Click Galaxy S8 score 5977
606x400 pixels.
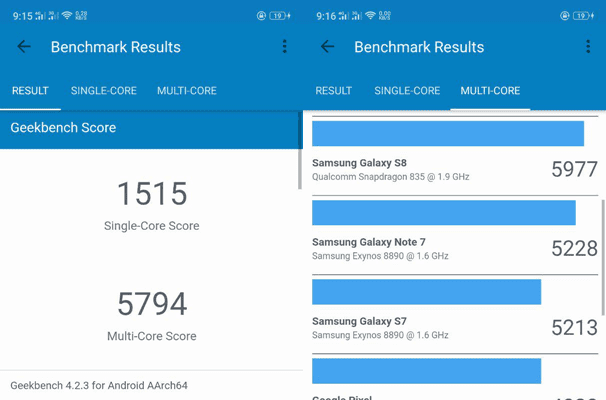[574, 169]
